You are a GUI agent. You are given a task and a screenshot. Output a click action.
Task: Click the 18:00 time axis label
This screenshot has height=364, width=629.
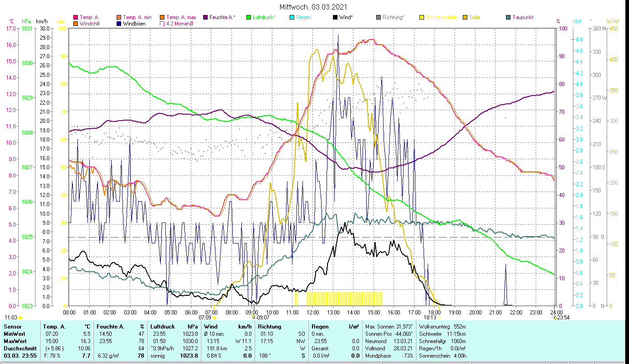coord(435,313)
